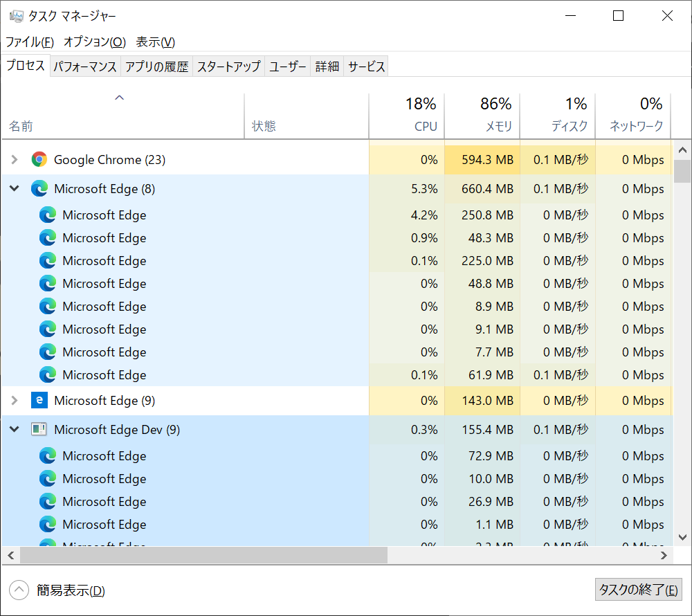Viewport: 692px width, 616px height.
Task: Open the ファイル(F) menu
Action: coord(30,42)
